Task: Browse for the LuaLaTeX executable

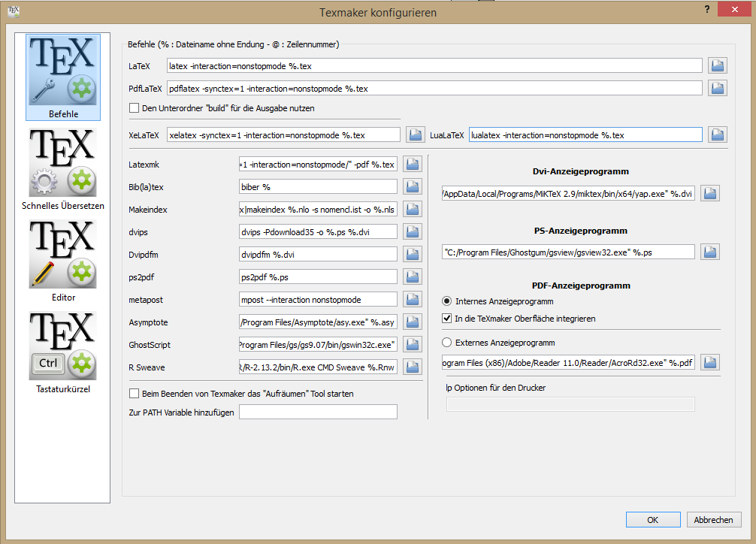Action: pyautogui.click(x=718, y=135)
